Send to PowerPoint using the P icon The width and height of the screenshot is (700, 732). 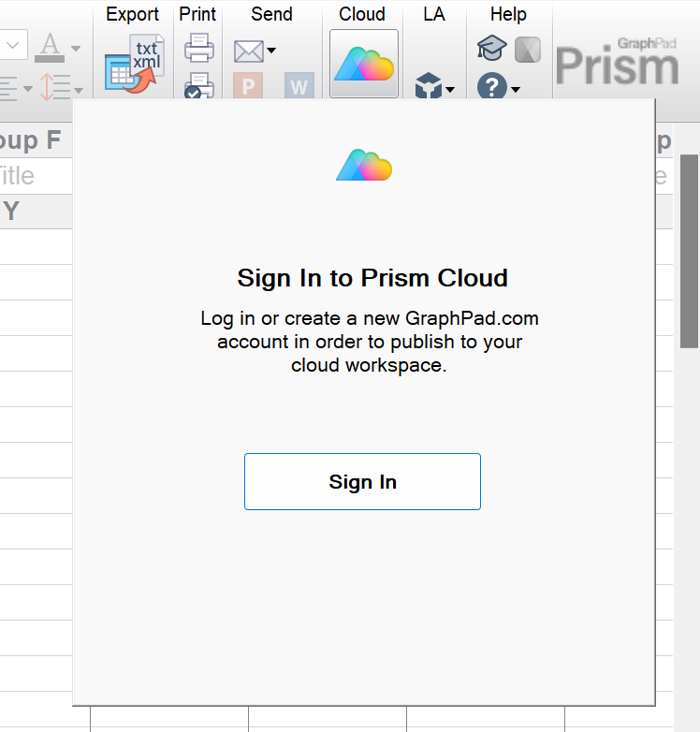(x=248, y=88)
